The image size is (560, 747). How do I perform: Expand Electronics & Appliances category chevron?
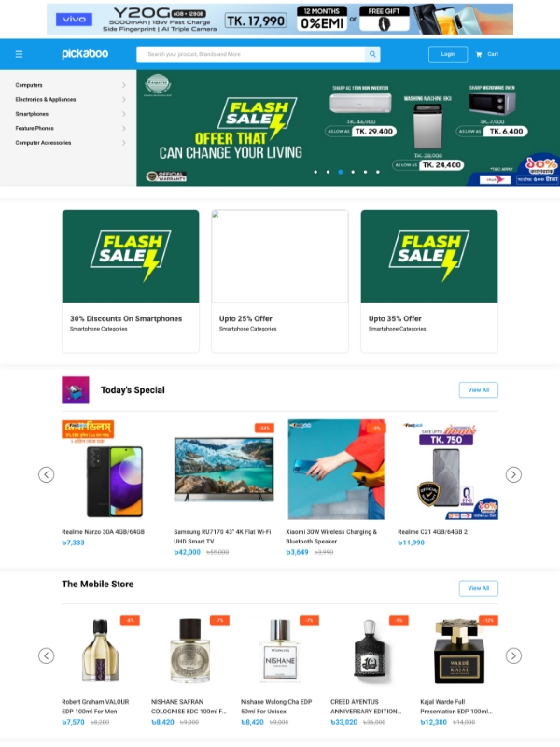(124, 100)
